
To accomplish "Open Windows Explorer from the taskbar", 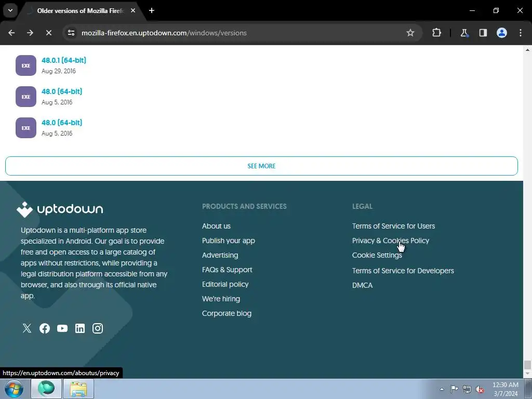I will coord(78,389).
